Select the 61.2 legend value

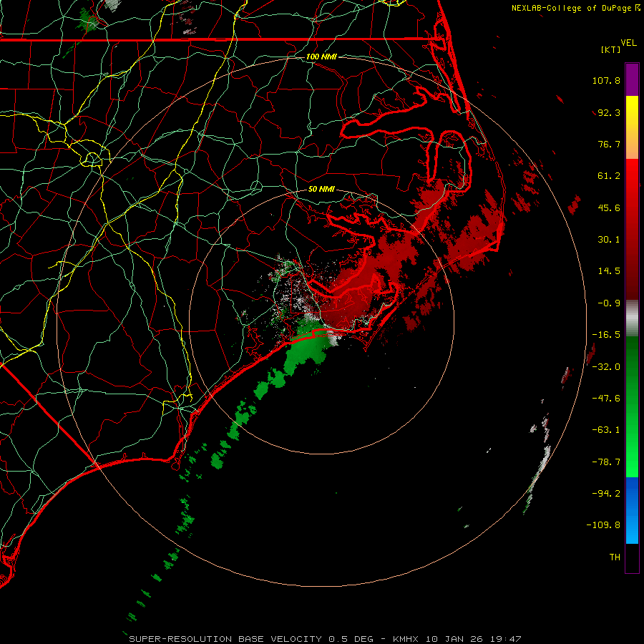[609, 176]
